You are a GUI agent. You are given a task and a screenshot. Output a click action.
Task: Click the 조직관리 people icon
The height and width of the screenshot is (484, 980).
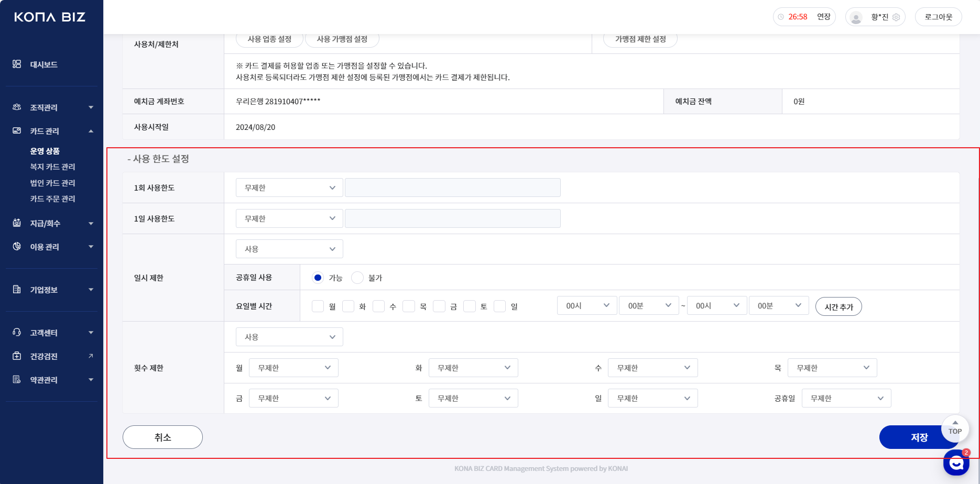click(17, 107)
